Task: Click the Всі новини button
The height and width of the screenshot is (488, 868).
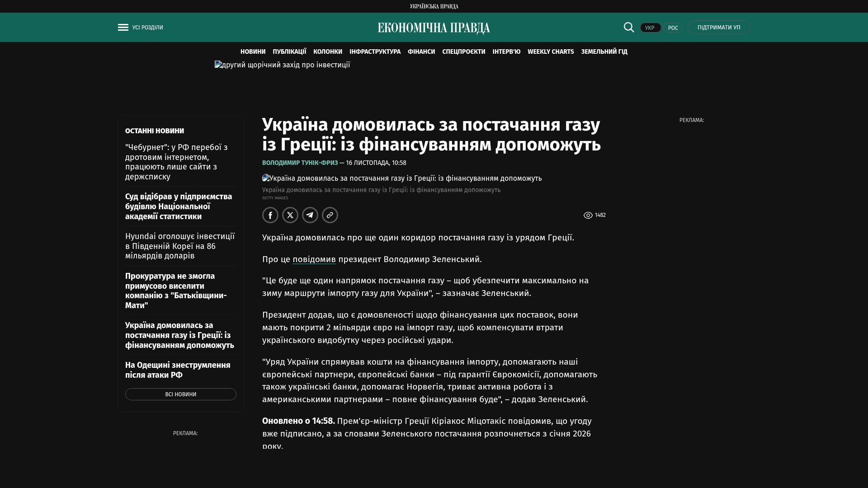Action: pyautogui.click(x=180, y=394)
